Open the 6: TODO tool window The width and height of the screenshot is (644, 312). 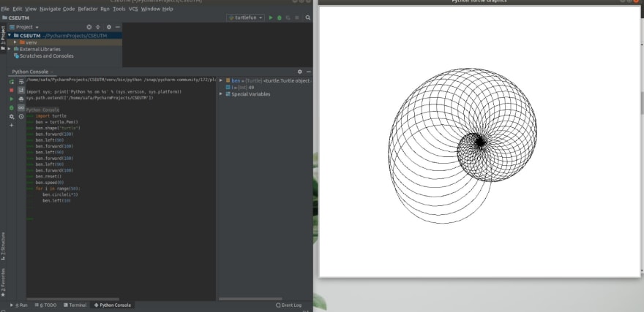click(45, 305)
